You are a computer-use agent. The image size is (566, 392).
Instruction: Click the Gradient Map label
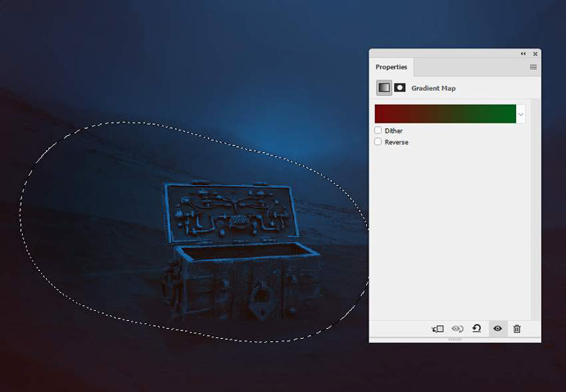pyautogui.click(x=433, y=88)
